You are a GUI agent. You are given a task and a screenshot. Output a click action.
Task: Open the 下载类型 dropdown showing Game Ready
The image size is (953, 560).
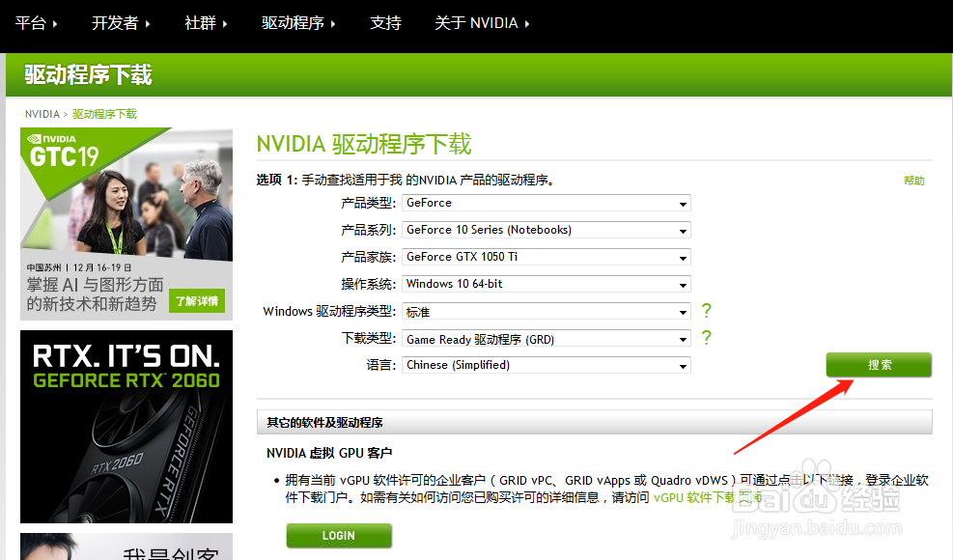click(546, 339)
